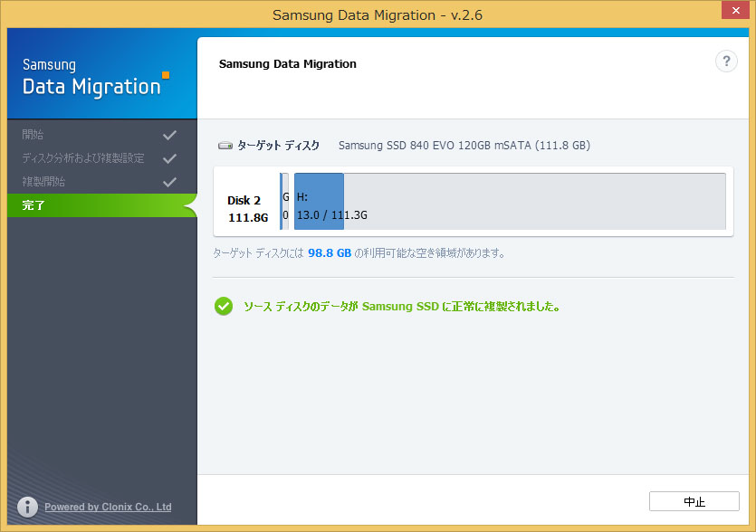Click the H: partition used space bar
This screenshot has height=532, width=756.
320,201
